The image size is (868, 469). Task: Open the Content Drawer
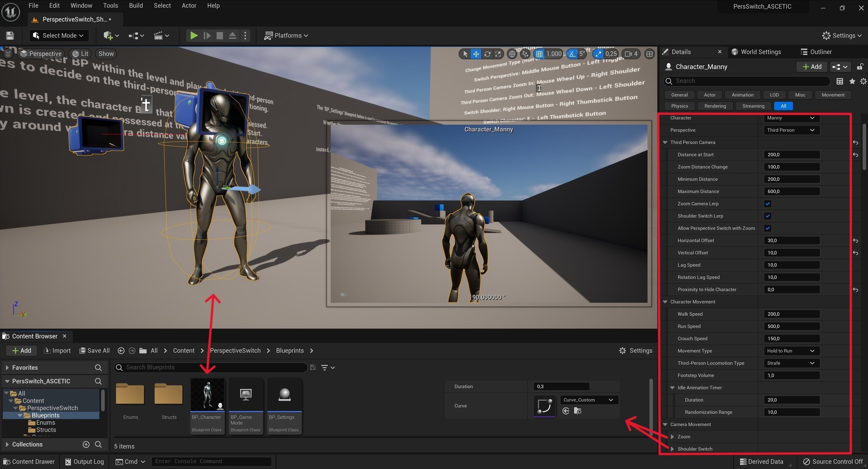pyautogui.click(x=29, y=462)
